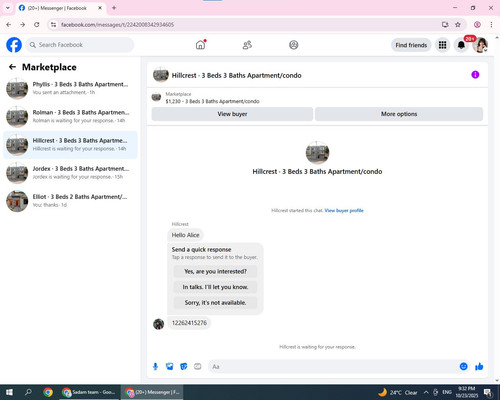Viewport: 500px width, 400px height.
Task: View site information icon in address bar
Action: [53, 24]
